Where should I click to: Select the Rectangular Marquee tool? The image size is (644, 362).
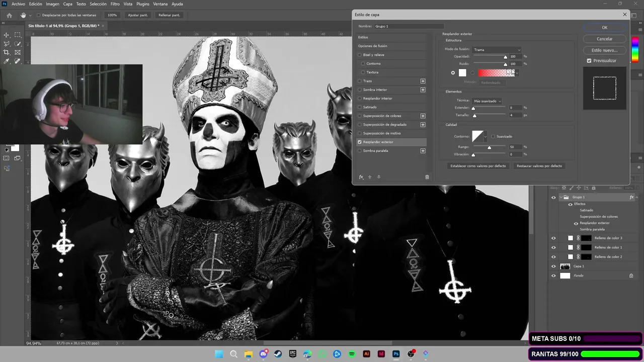(x=18, y=35)
